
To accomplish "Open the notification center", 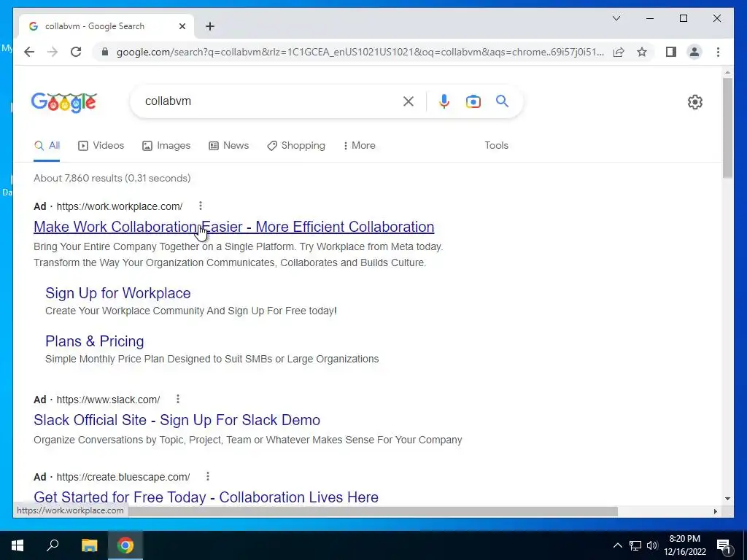I will point(724,545).
